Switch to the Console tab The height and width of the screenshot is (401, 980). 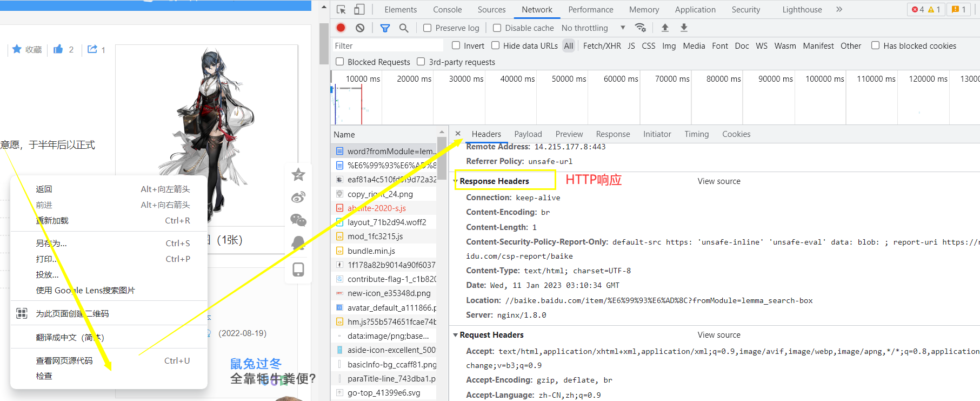tap(447, 9)
